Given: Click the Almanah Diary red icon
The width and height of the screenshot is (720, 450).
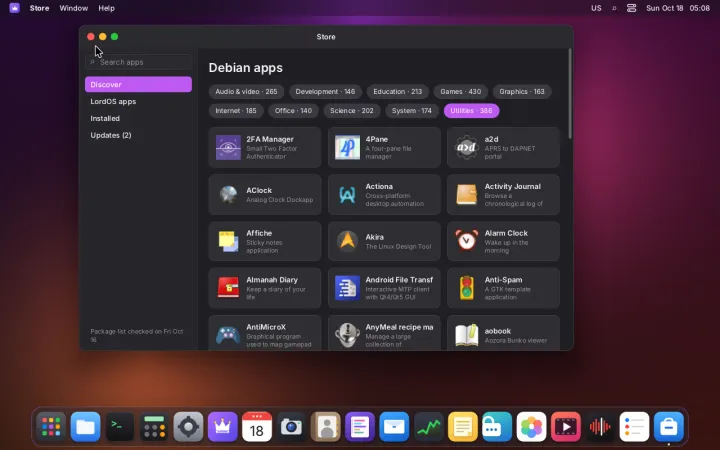Looking at the screenshot, I should click(x=228, y=288).
